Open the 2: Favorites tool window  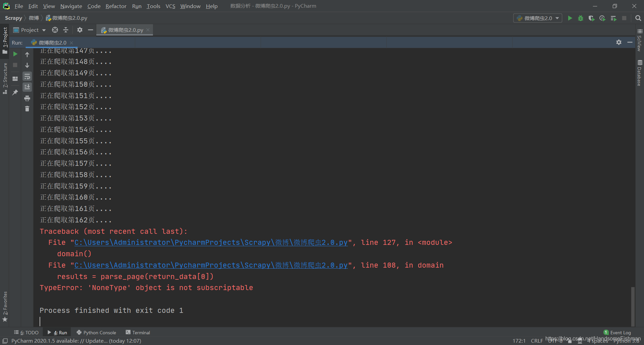(x=5, y=306)
